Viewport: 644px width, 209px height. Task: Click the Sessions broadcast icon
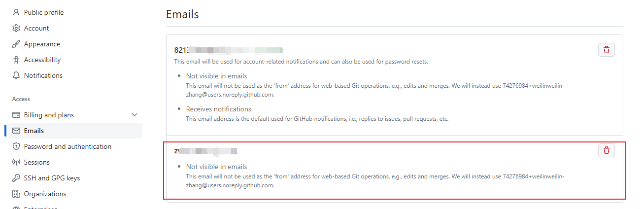pos(16,162)
